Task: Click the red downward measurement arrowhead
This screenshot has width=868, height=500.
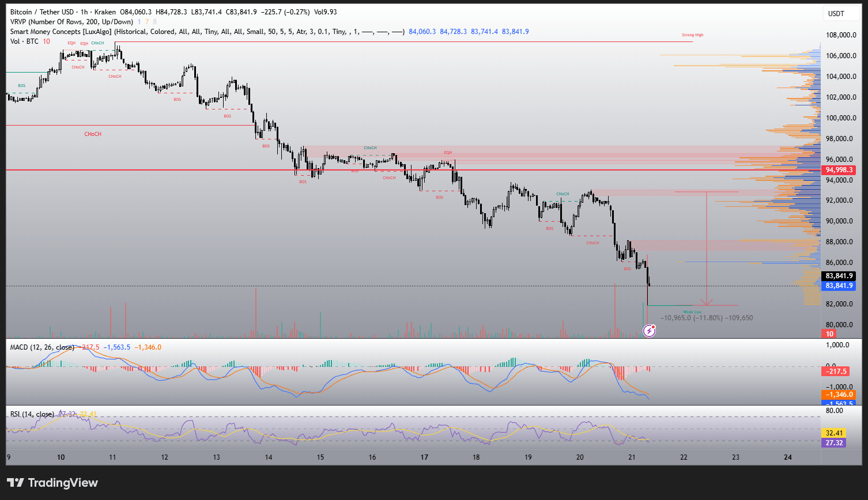Action: click(x=707, y=301)
